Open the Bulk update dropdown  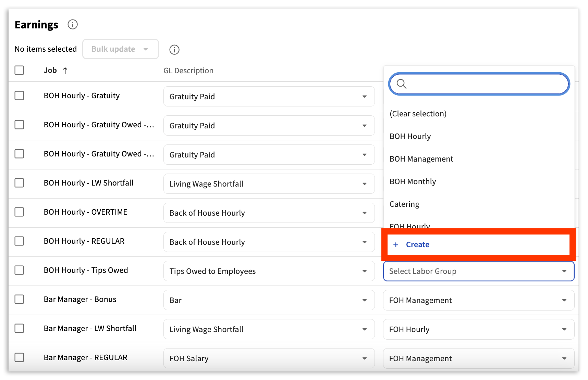tap(120, 49)
